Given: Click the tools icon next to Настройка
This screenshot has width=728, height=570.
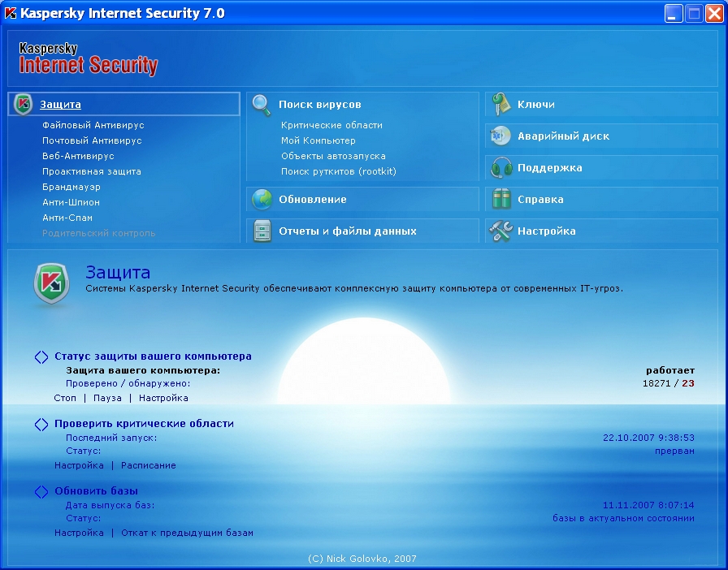Looking at the screenshot, I should point(501,231).
